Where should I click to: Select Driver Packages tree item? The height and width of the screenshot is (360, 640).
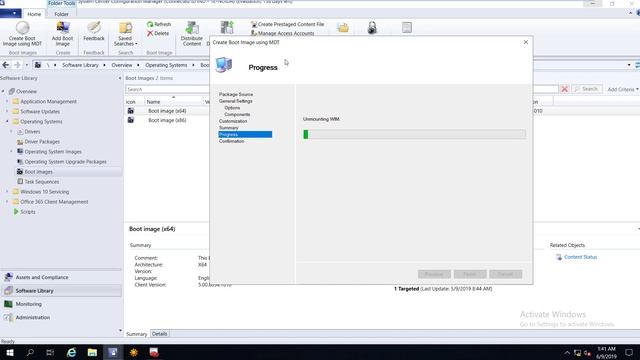[42, 142]
